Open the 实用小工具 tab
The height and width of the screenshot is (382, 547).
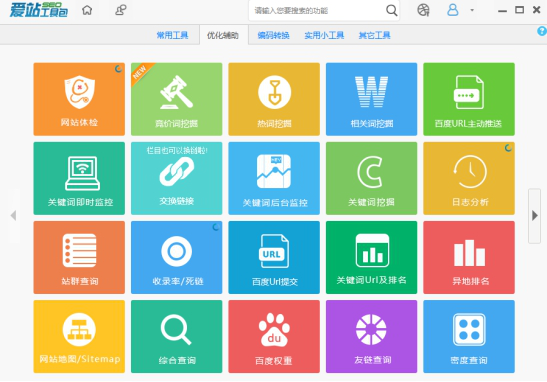point(324,35)
